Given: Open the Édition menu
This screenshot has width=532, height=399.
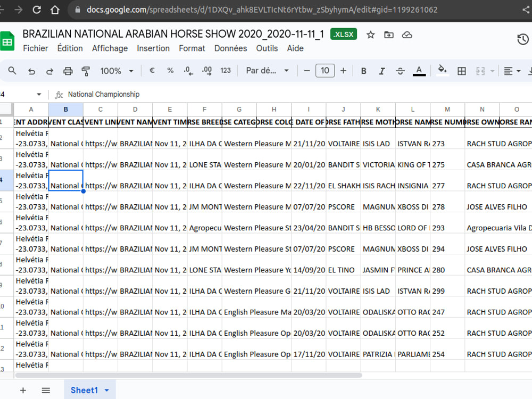Looking at the screenshot, I should 70,48.
